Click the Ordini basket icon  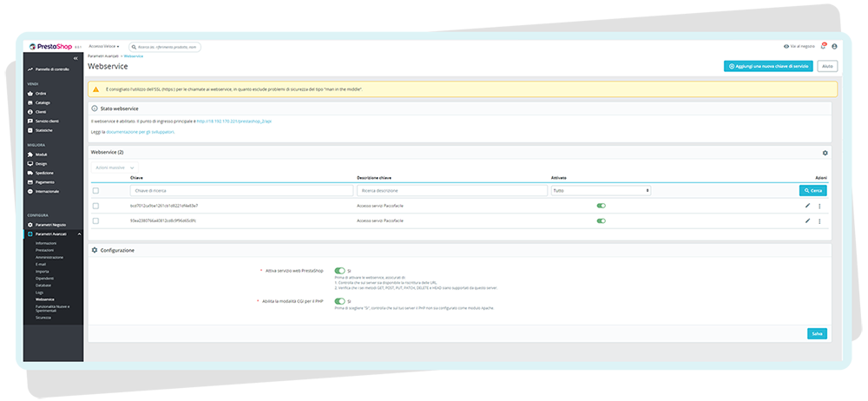[30, 94]
